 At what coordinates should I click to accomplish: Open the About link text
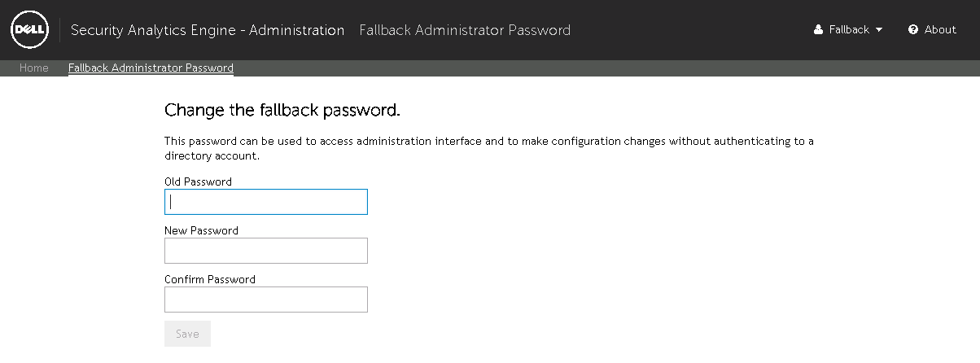tap(940, 30)
